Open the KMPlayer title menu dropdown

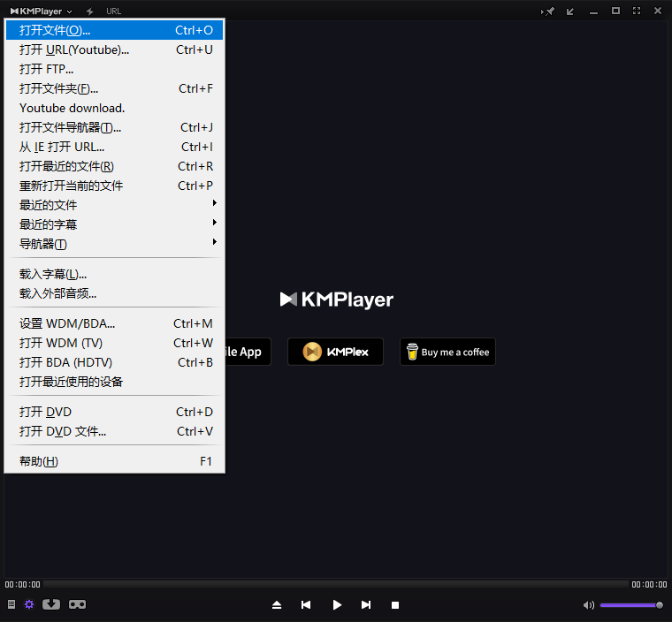[42, 11]
